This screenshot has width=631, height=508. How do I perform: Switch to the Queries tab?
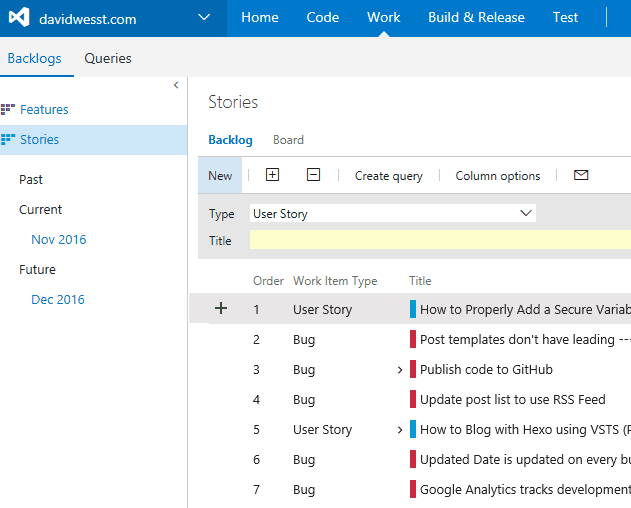pyautogui.click(x=108, y=58)
